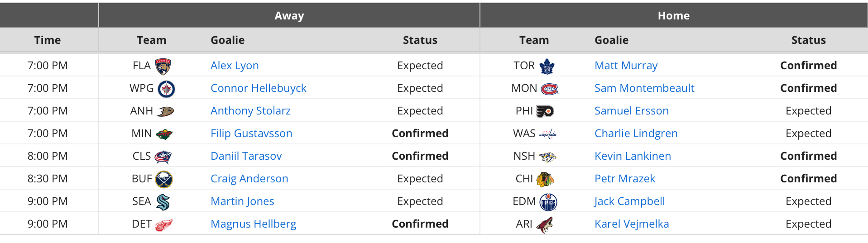Click the Buffalo Sabres logo
Screen dimensions: 868x243
[x=164, y=179]
